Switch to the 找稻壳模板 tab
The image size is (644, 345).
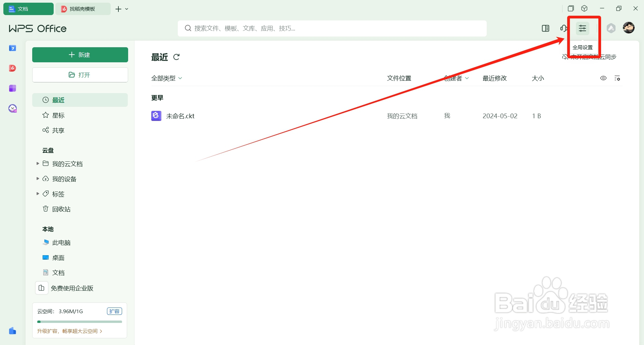83,9
